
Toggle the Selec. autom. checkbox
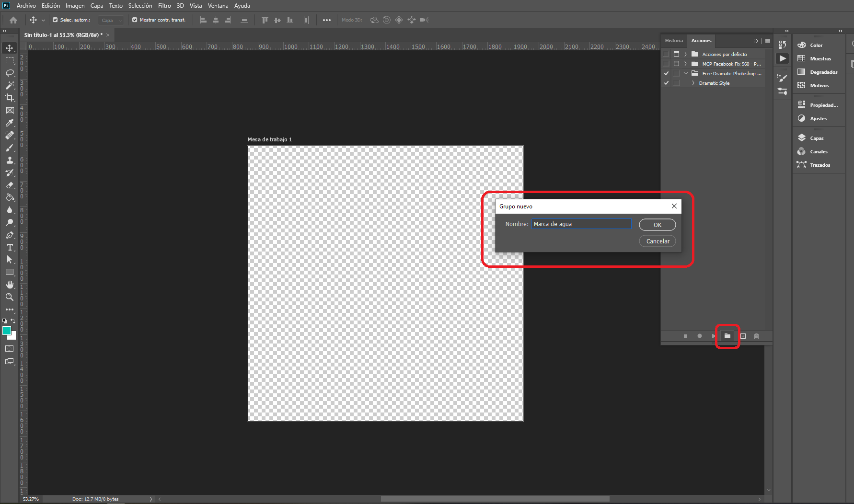click(x=55, y=20)
